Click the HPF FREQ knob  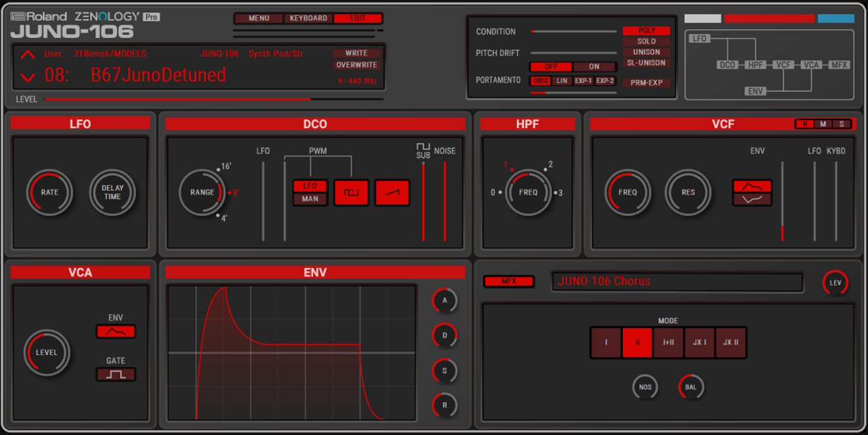coord(528,192)
